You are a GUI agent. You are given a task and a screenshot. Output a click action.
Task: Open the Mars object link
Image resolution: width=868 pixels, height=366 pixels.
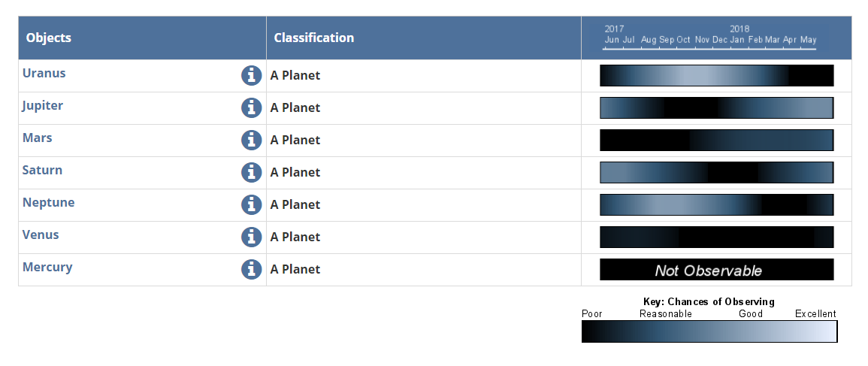point(37,138)
